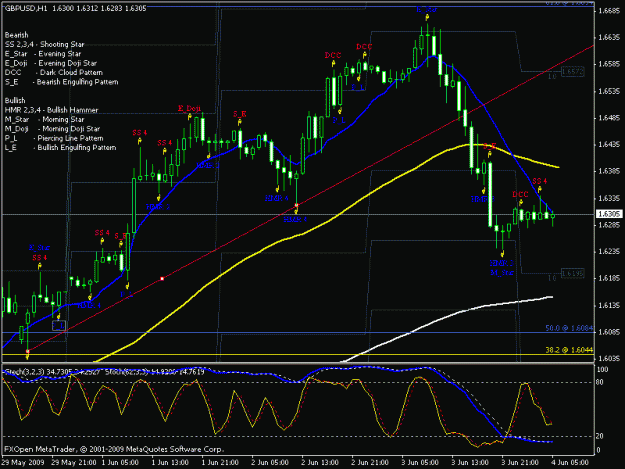Click the 'E_Doji - Evening Doji Star' legend line
This screenshot has height=469, width=625.
[51, 63]
